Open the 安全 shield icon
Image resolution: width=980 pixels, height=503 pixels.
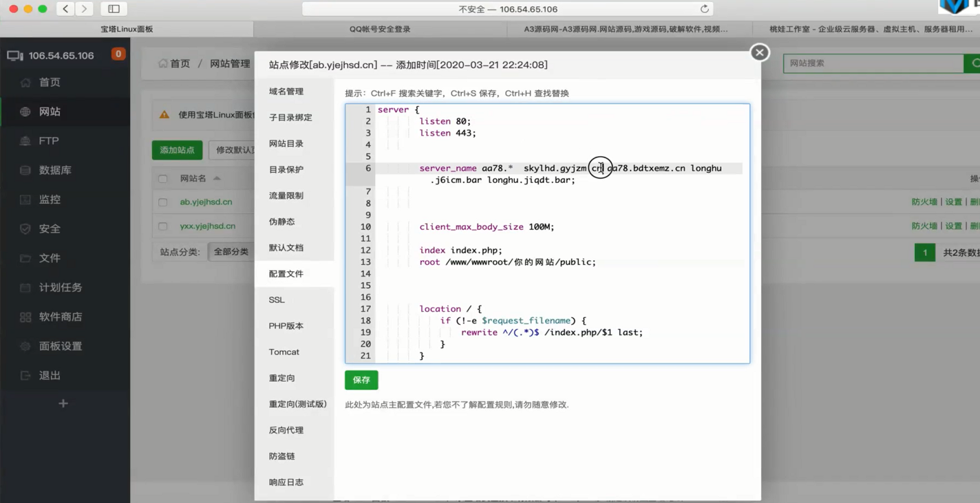(25, 229)
